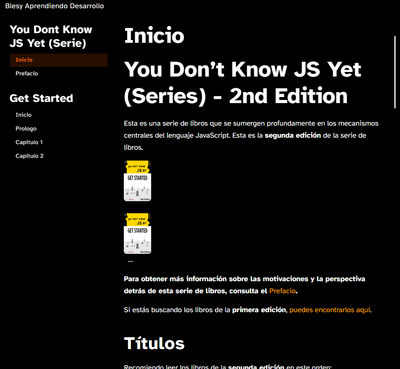
Task: Go to the Prologo page
Action: 26,129
